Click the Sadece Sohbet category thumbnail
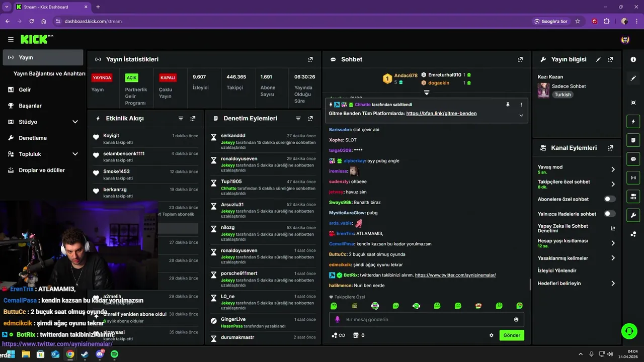 pos(543,90)
